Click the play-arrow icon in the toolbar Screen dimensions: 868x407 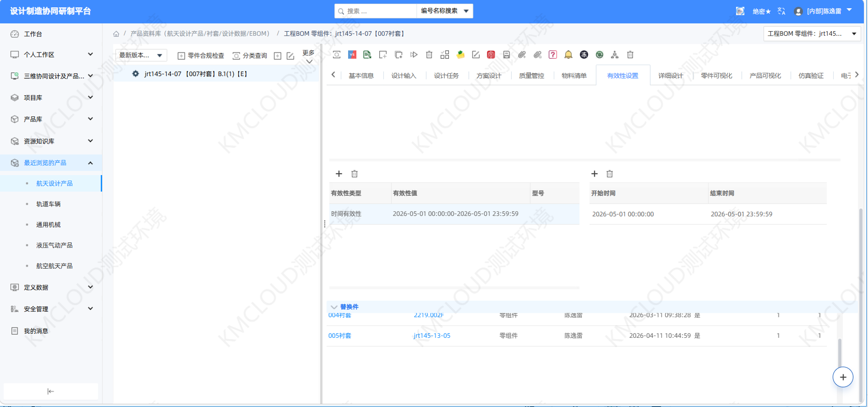point(414,55)
